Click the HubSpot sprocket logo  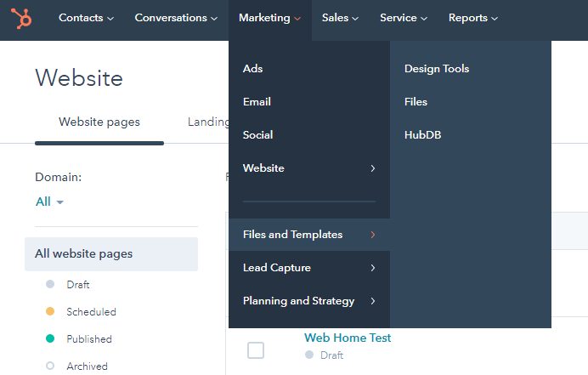pyautogui.click(x=21, y=18)
